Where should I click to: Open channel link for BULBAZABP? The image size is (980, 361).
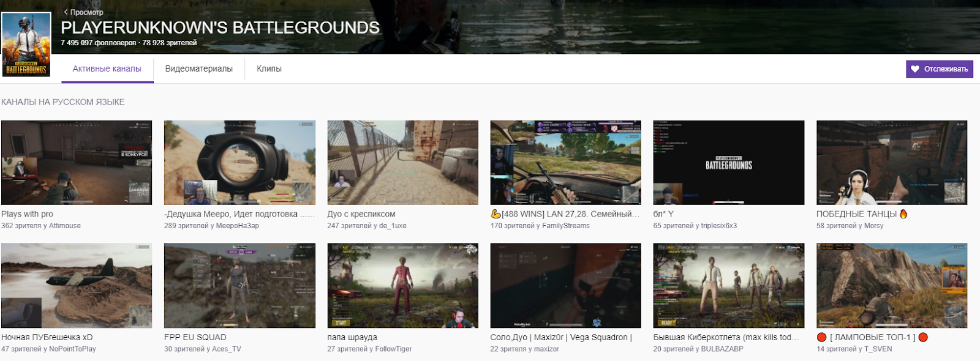tap(722, 349)
